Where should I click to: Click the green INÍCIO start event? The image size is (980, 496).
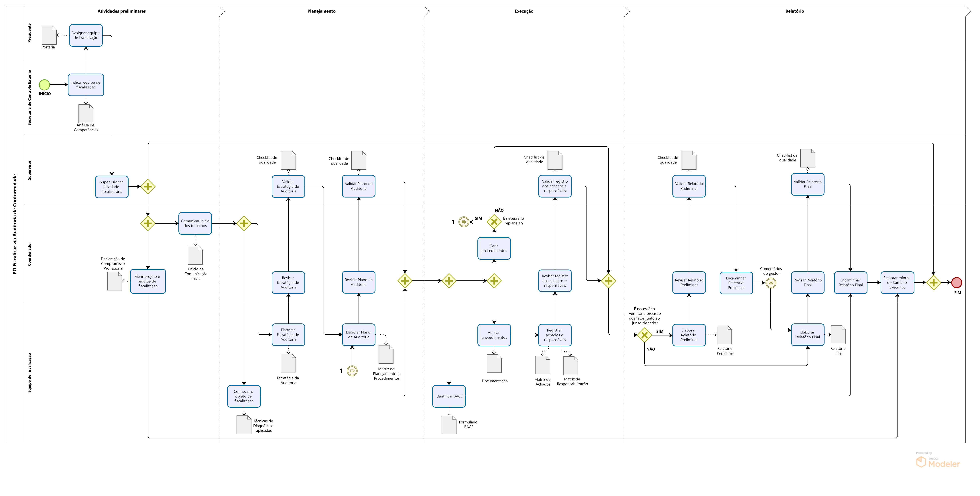44,85
